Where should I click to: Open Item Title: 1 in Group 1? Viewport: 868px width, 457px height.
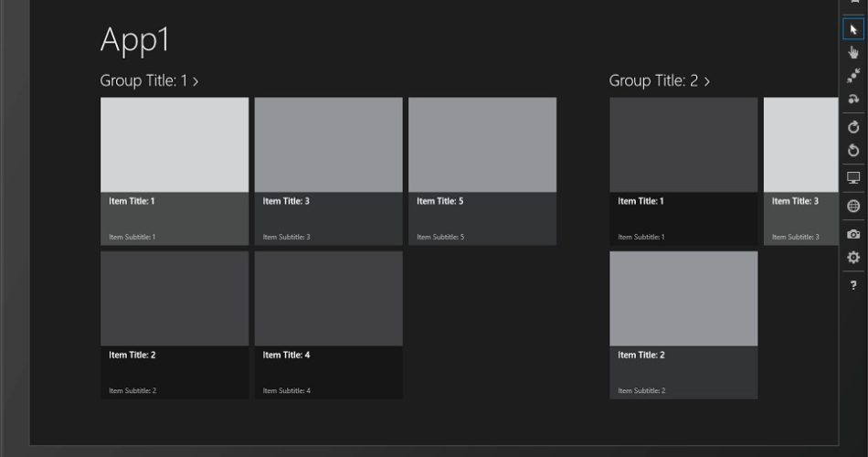(174, 171)
